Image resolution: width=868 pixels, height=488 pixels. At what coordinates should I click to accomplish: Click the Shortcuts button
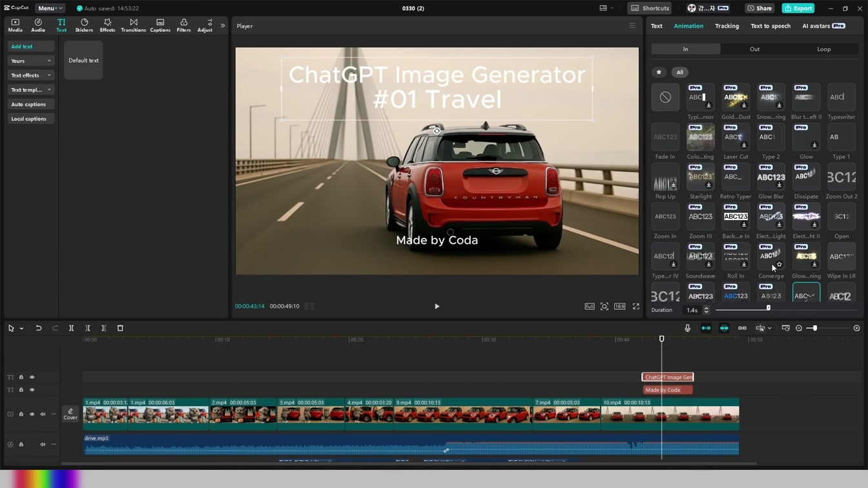[650, 8]
